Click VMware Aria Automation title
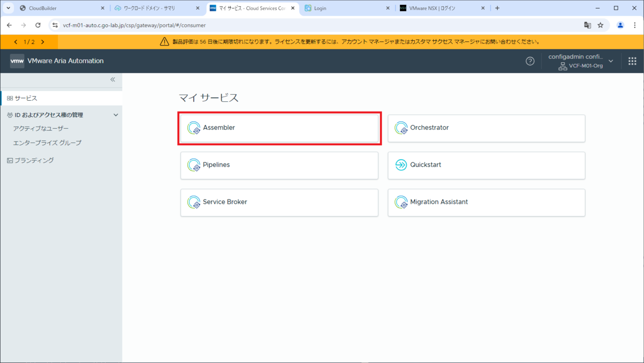The height and width of the screenshot is (363, 644). coord(65,61)
